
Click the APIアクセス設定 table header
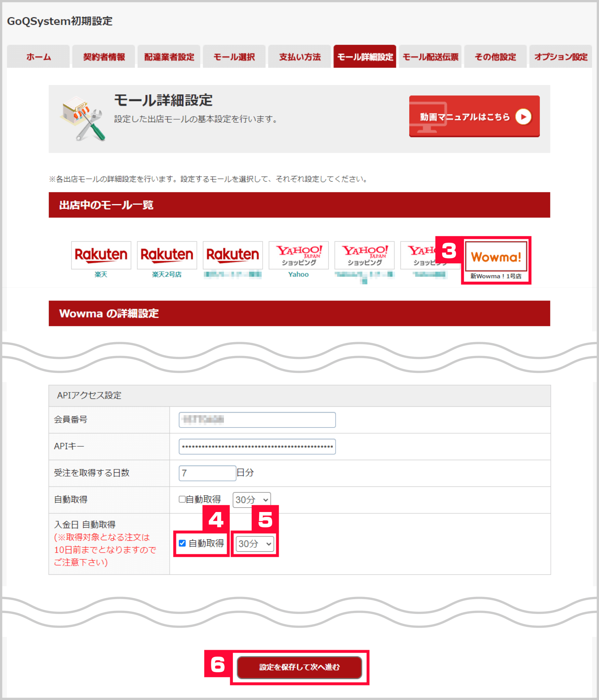coord(299,395)
